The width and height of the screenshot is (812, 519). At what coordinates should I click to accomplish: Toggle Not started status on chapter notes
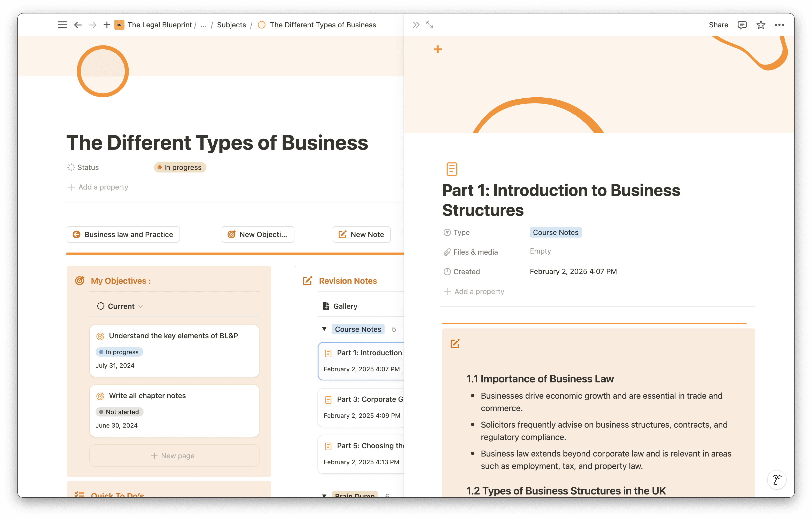119,412
